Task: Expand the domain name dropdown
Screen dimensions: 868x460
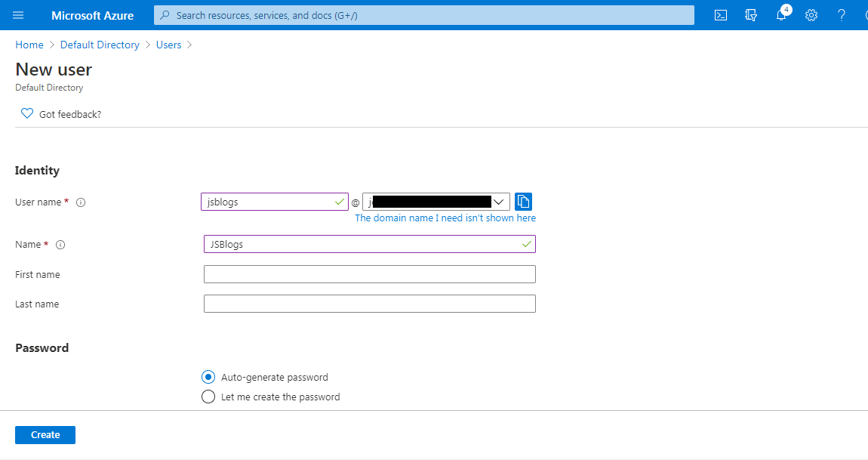Action: coord(498,202)
